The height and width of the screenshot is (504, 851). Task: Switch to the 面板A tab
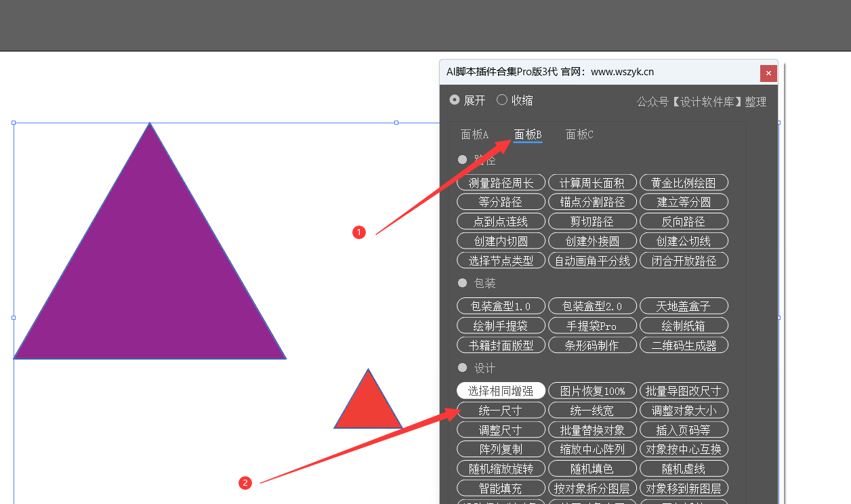pos(475,135)
